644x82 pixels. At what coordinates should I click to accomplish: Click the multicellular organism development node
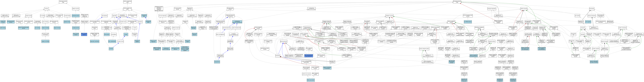pyautogui.click(x=237, y=22)
